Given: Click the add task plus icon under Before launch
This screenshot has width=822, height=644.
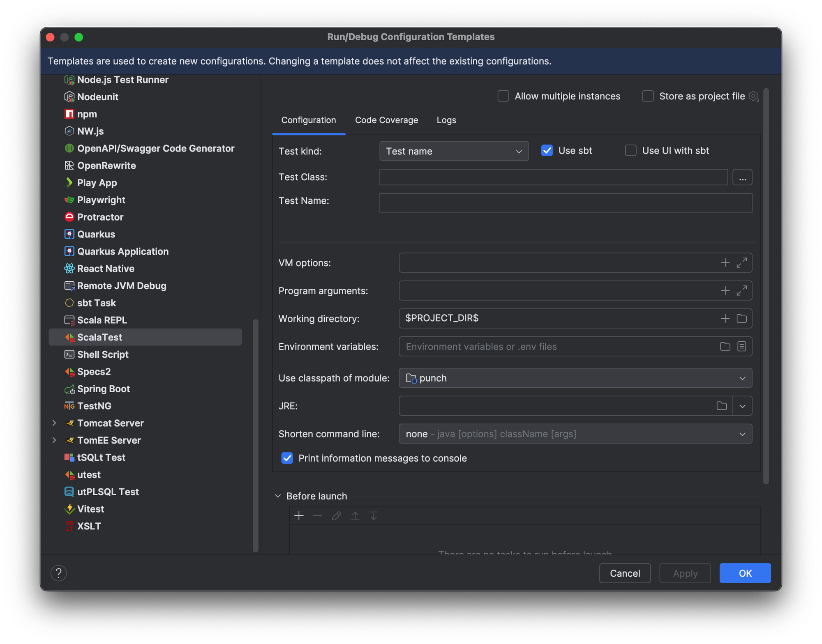Looking at the screenshot, I should coord(299,516).
